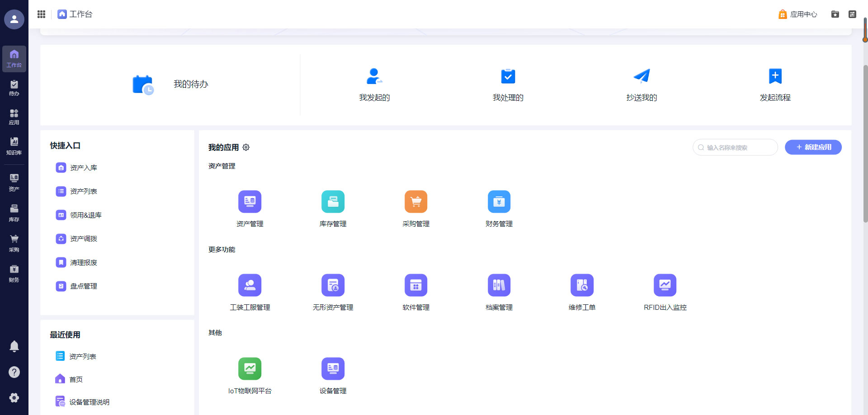Open the RFID出入监控 app
Screen dimensions: 868x415
(665, 285)
